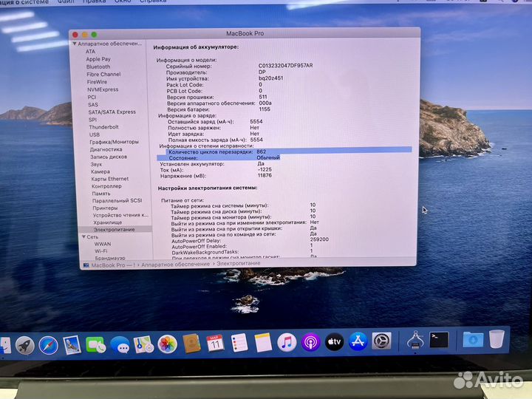Select Диагностика in the sidebar
532x399 pixels.
coord(106,149)
